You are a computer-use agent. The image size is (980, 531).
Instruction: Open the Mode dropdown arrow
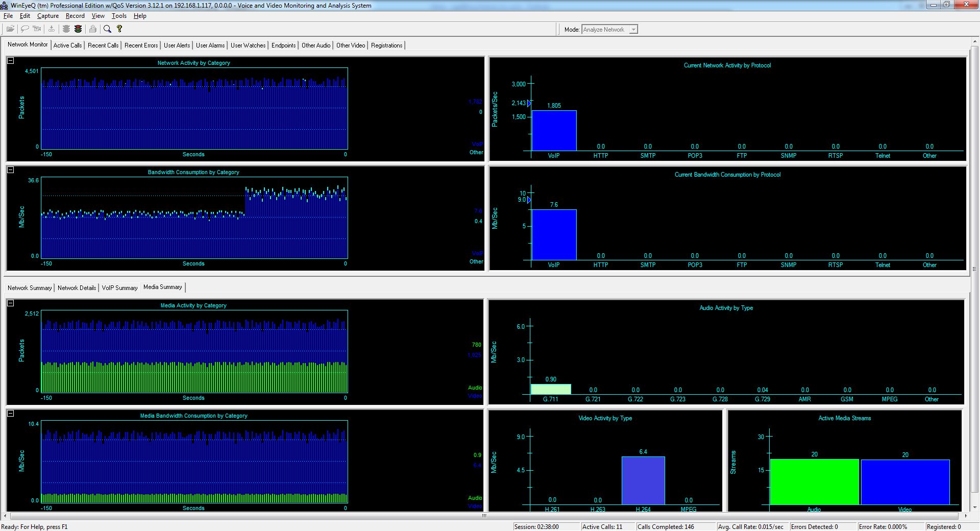[x=633, y=30]
